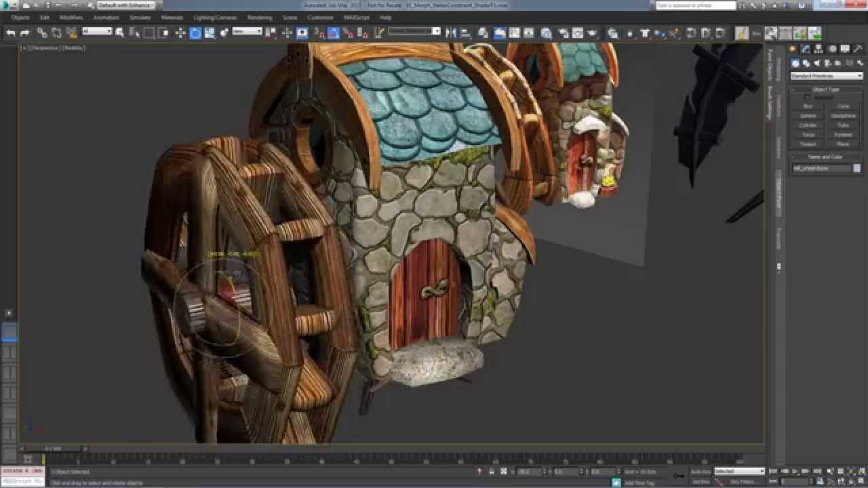Open the Utilities panel hammer icon
This screenshot has width=868, height=488.
coord(860,49)
